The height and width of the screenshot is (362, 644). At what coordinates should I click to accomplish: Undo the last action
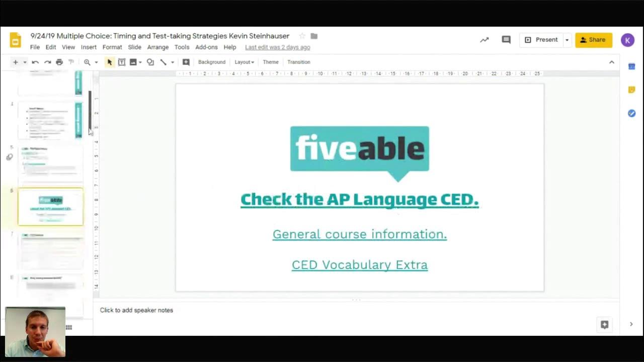click(x=35, y=62)
